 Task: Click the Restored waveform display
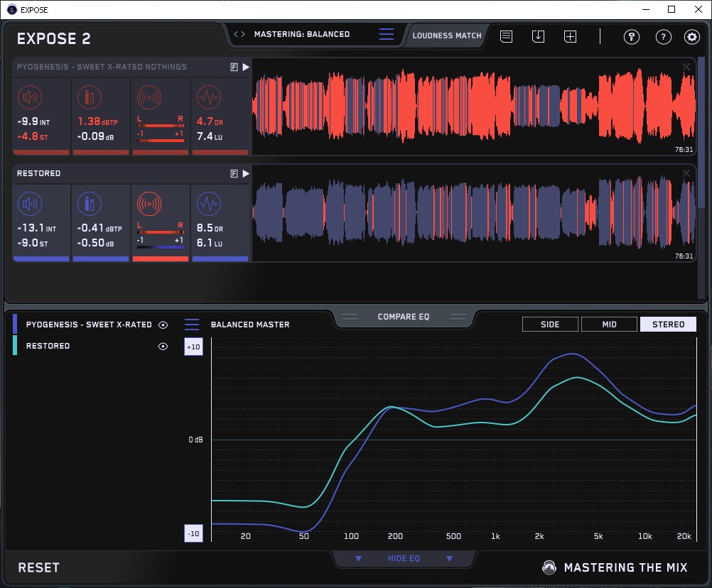(474, 213)
